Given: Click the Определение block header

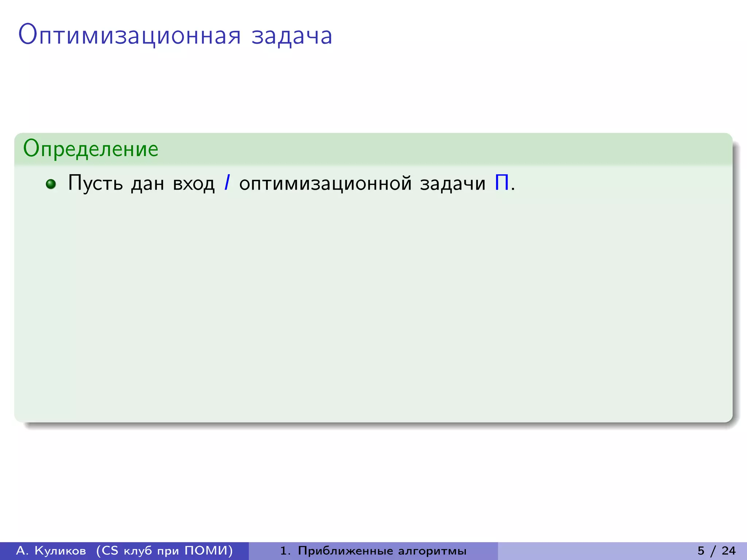Looking at the screenshot, I should click(91, 149).
